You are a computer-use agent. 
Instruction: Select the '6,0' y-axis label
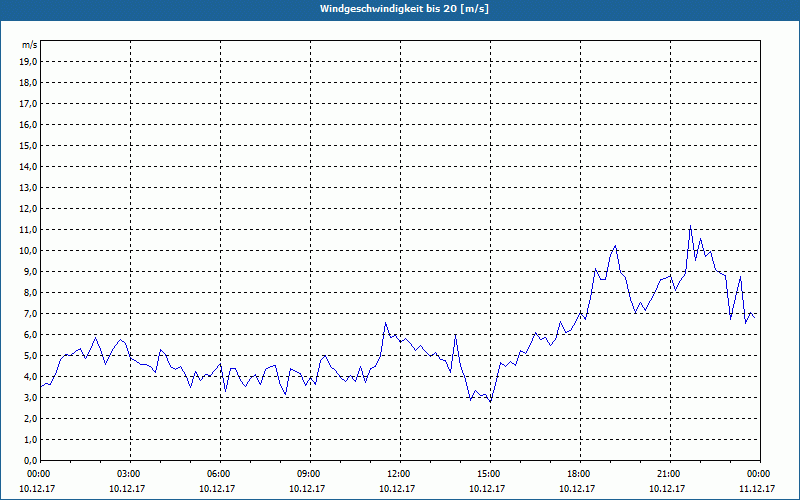[31, 335]
